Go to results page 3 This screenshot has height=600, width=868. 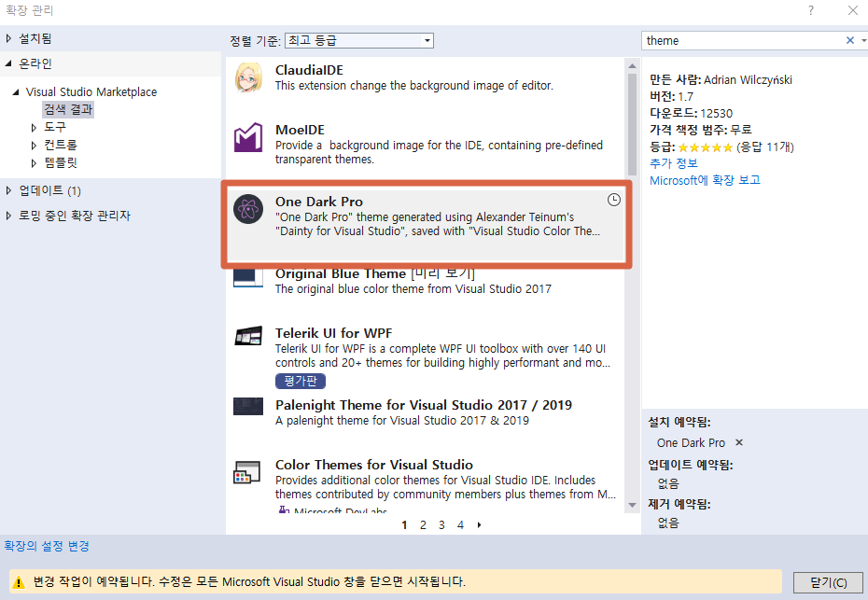[441, 524]
